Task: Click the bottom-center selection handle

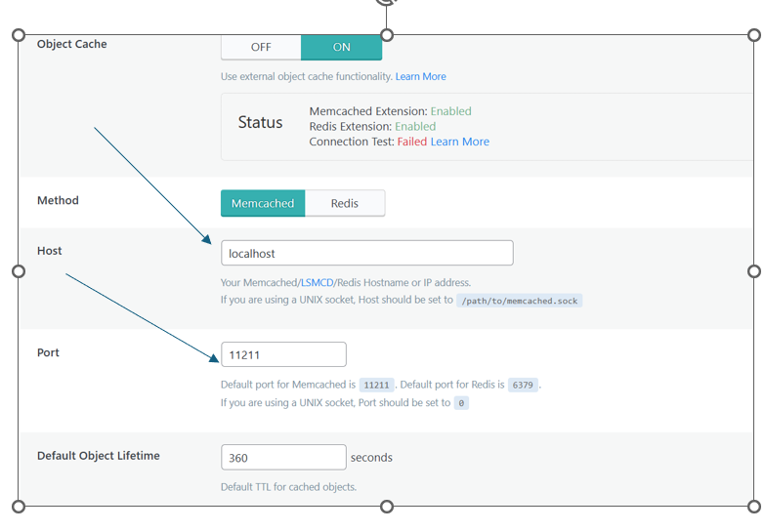Action: point(386,507)
